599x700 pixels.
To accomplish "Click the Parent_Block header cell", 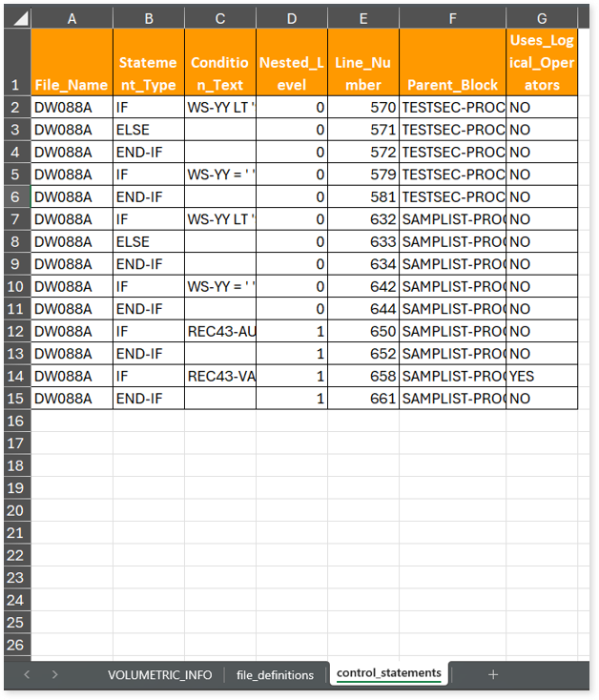I will [x=452, y=85].
